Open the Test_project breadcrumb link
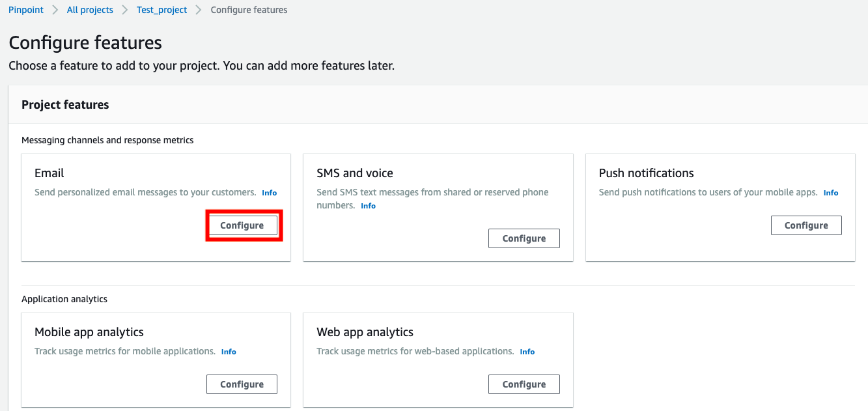Image resolution: width=868 pixels, height=411 pixels. pos(161,10)
